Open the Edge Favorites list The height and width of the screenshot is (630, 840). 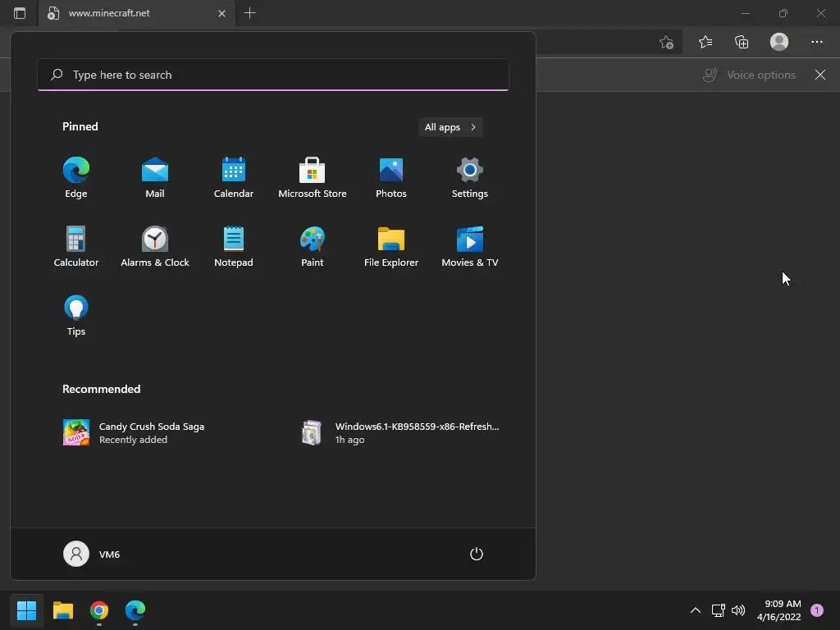coord(705,42)
